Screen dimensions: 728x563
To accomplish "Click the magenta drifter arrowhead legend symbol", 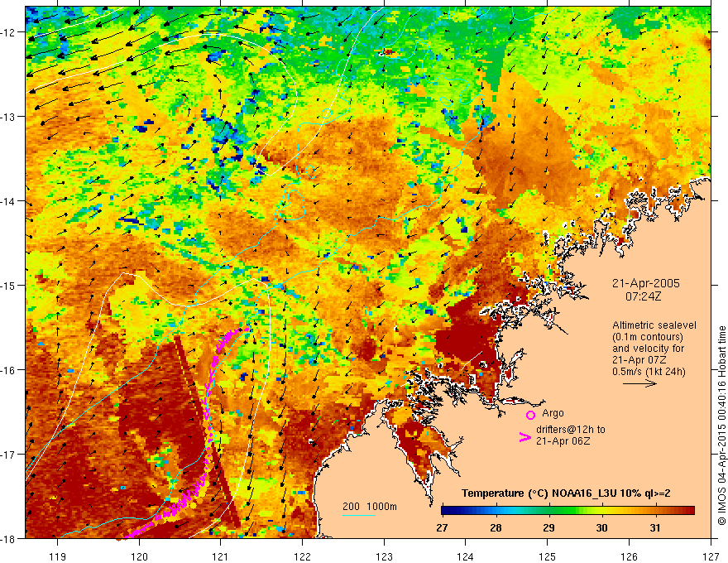I will pyautogui.click(x=524, y=437).
